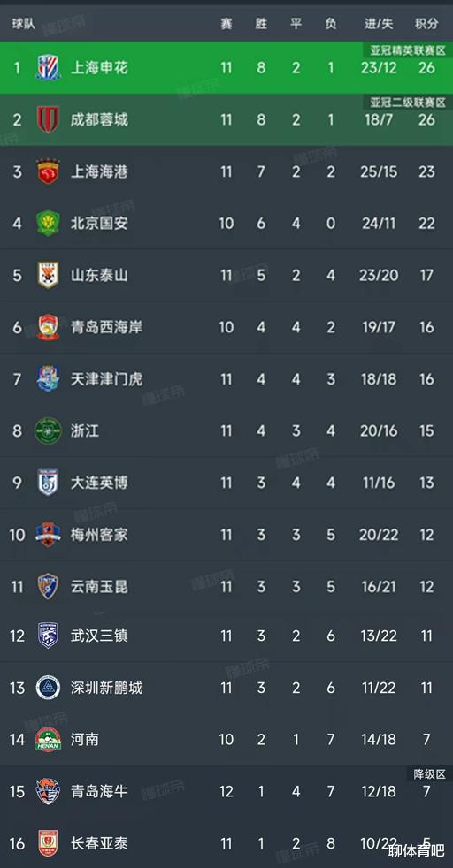Click the 梅州客家 team emblem
This screenshot has height=868, width=453.
point(48,534)
